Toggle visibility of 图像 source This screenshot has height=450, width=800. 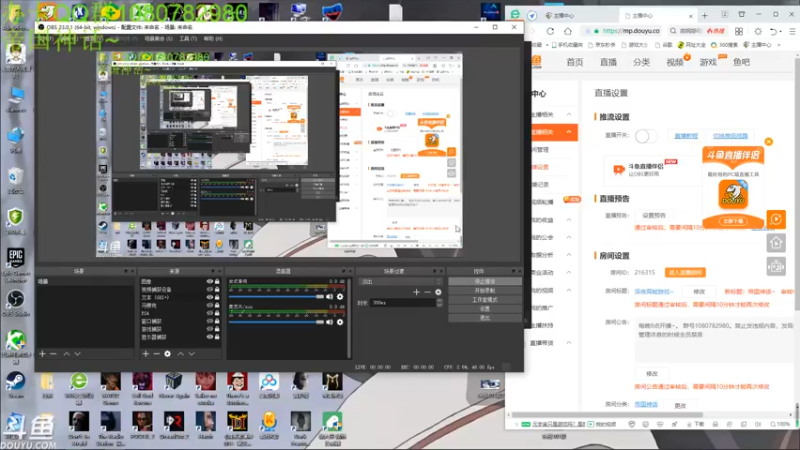[x=210, y=282]
